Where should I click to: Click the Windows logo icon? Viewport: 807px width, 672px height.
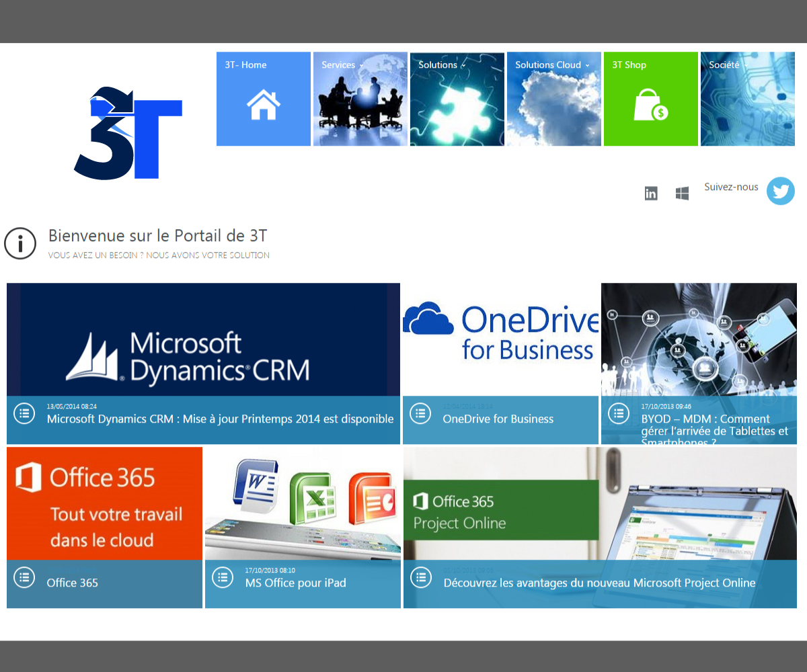[x=682, y=194]
